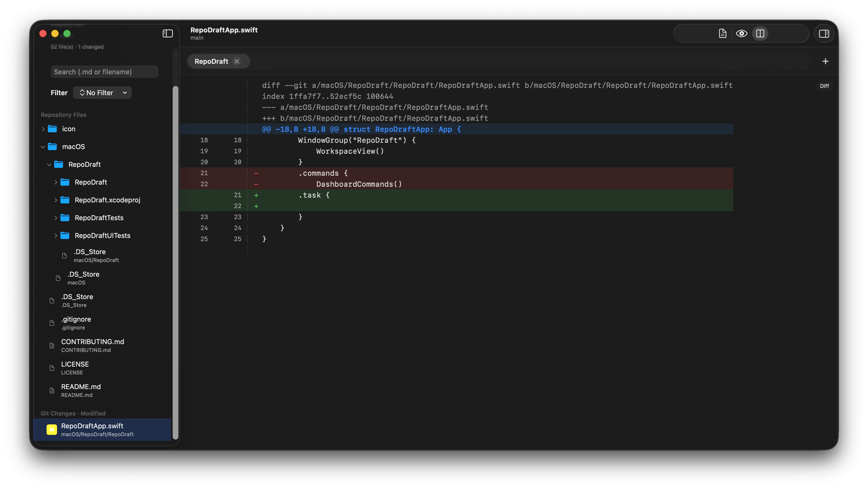Open the .gitignore file
Screen dimensions: 868x489
pyautogui.click(x=103, y=323)
